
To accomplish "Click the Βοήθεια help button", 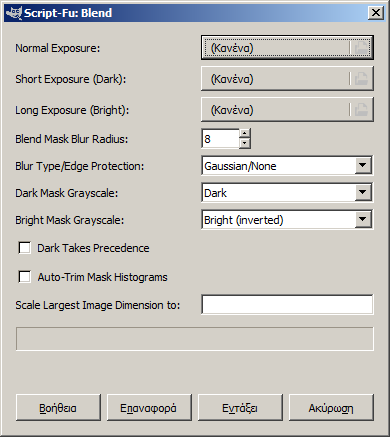I will coord(58,408).
